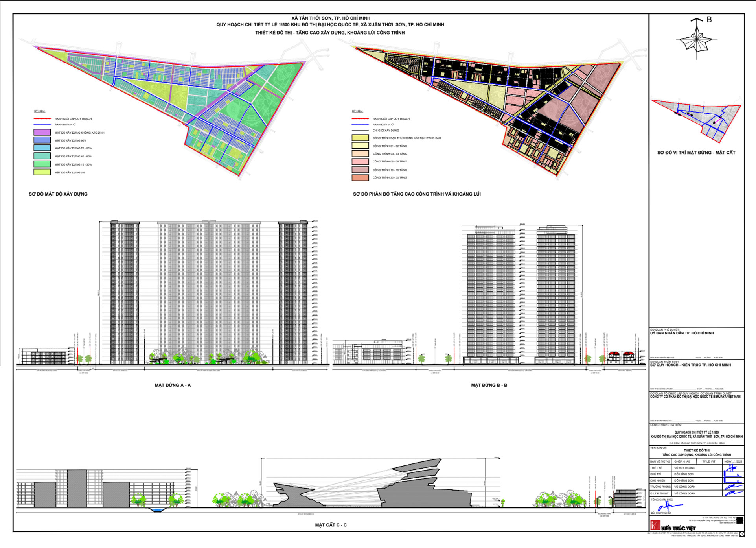The height and width of the screenshot is (548, 756).
Task: Click the 'công trình 01 - 02 tầng' swatch
Action: point(360,146)
